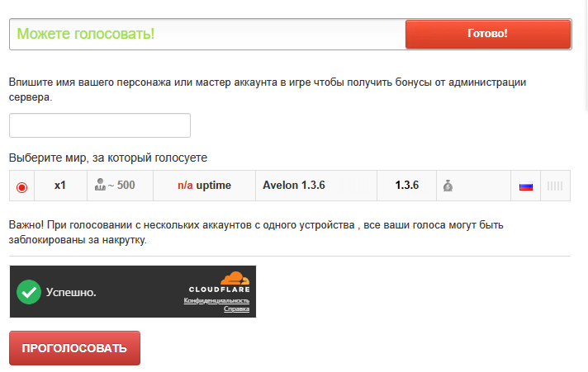The image size is (588, 372).
Task: Click the x1 rate cell
Action: [60, 186]
